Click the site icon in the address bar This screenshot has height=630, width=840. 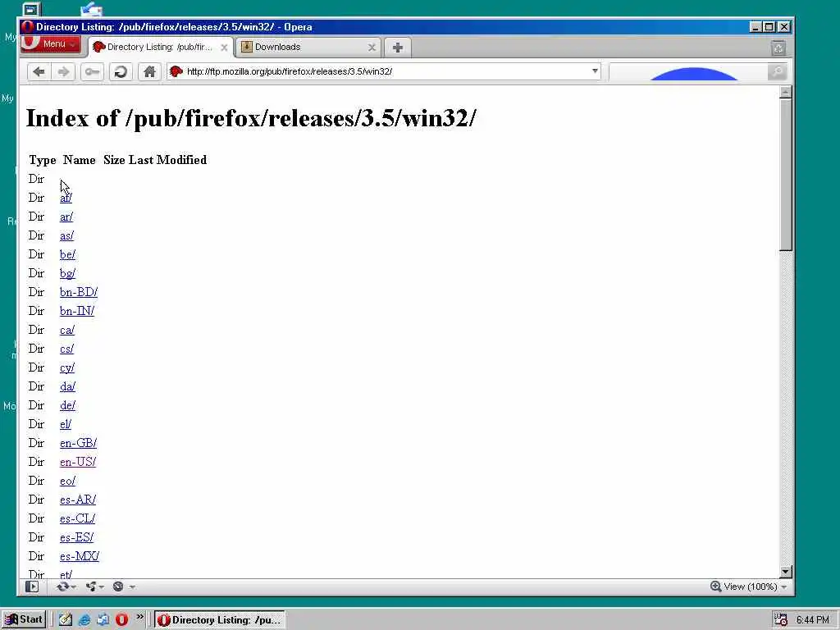[176, 71]
